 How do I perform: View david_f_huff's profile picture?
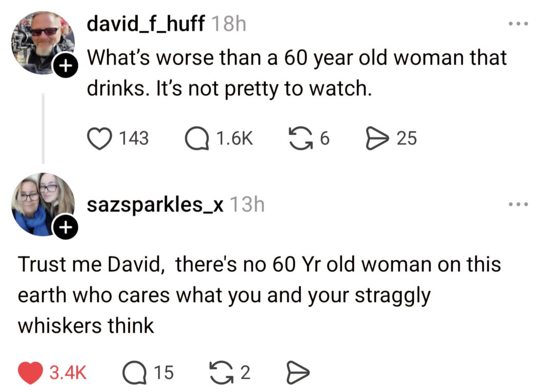click(42, 41)
